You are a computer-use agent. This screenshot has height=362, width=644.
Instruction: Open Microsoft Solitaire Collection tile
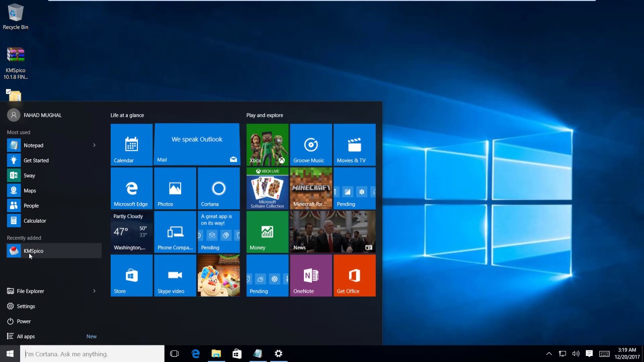(x=267, y=188)
